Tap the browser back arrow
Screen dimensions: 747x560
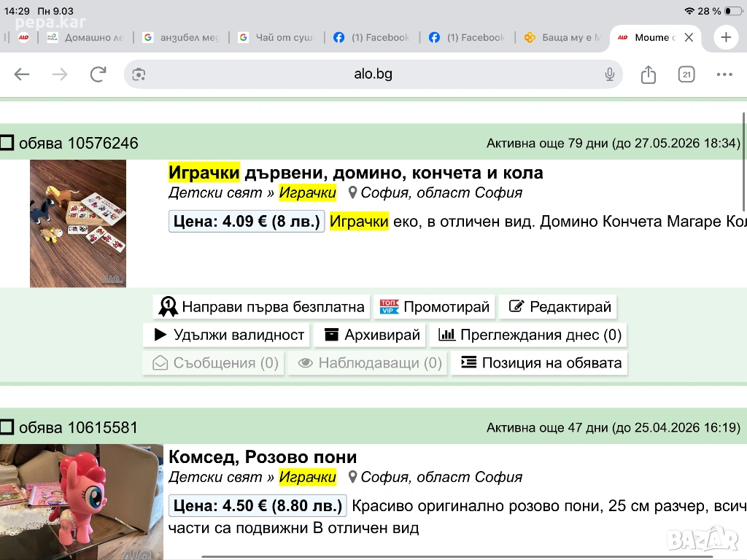point(22,74)
